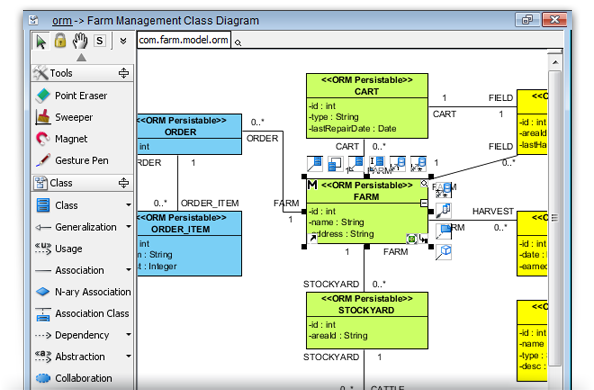
Task: Select the arrow pointer tool
Action: (41, 41)
